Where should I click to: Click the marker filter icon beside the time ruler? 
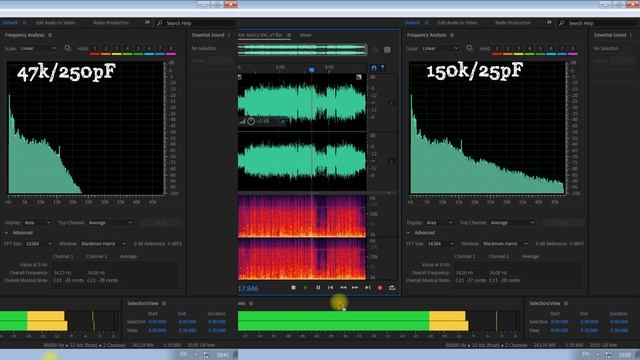pyautogui.click(x=382, y=68)
